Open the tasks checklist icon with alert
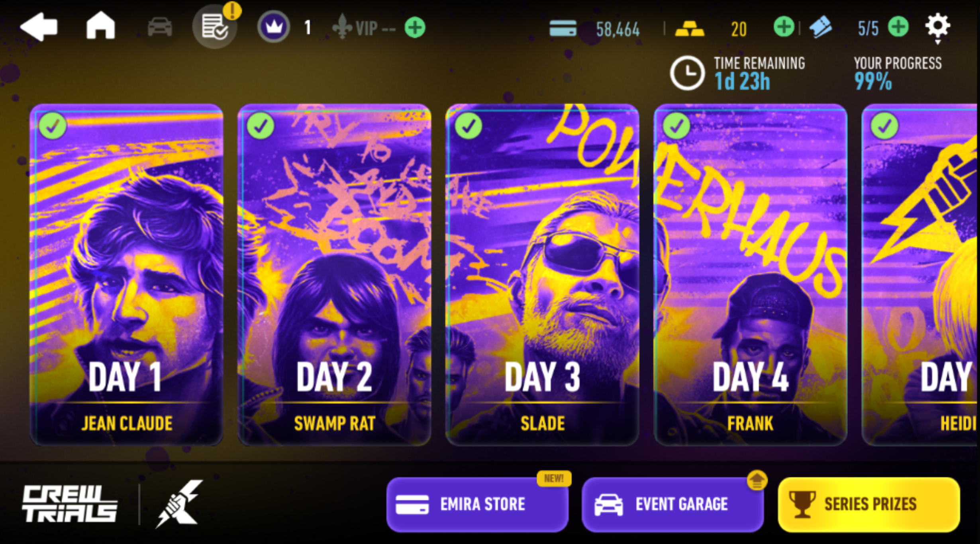 click(x=215, y=26)
